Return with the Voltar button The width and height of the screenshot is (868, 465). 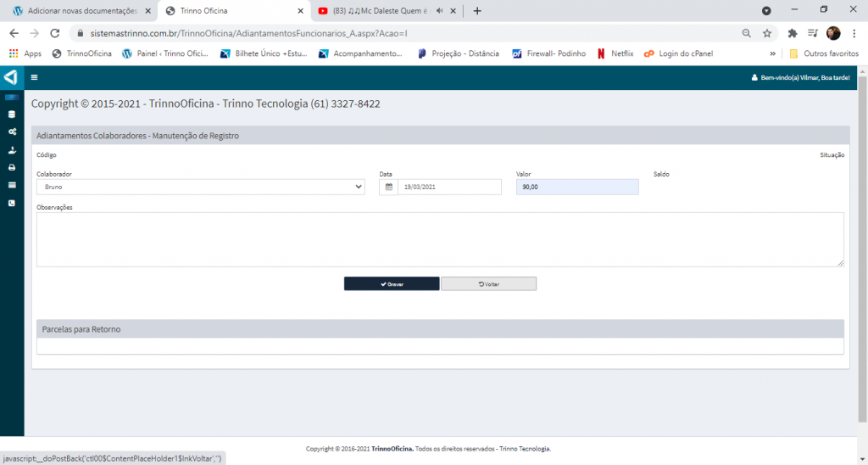(x=489, y=283)
